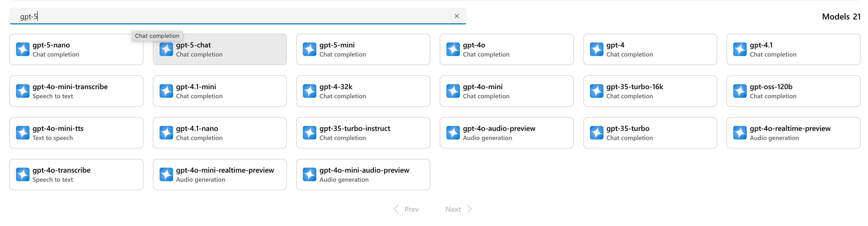
Task: Click the gpt-4.1 model icon
Action: (x=740, y=49)
